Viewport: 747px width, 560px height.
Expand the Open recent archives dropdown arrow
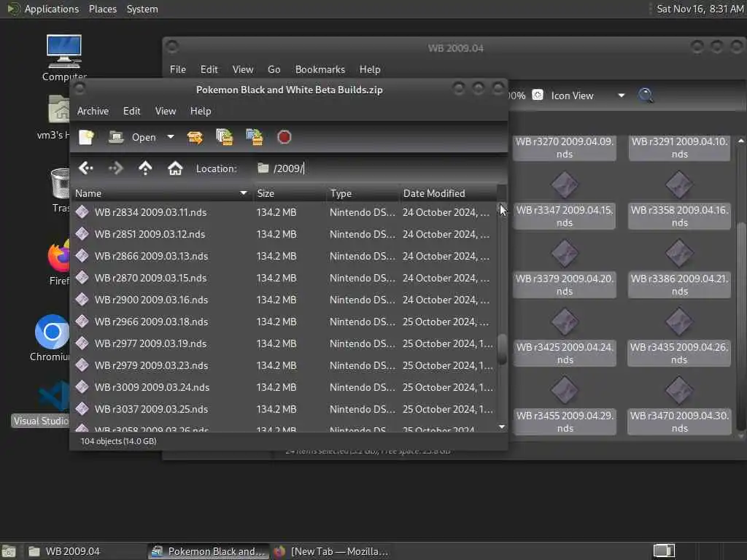point(171,137)
